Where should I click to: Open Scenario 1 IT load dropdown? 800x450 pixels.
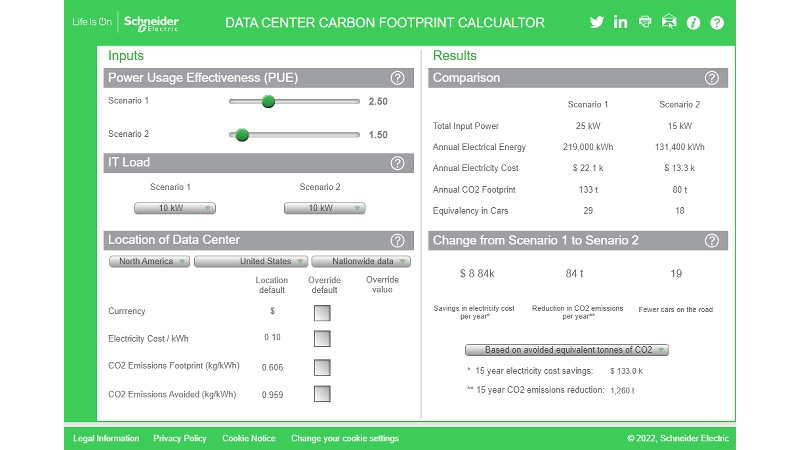coord(175,208)
